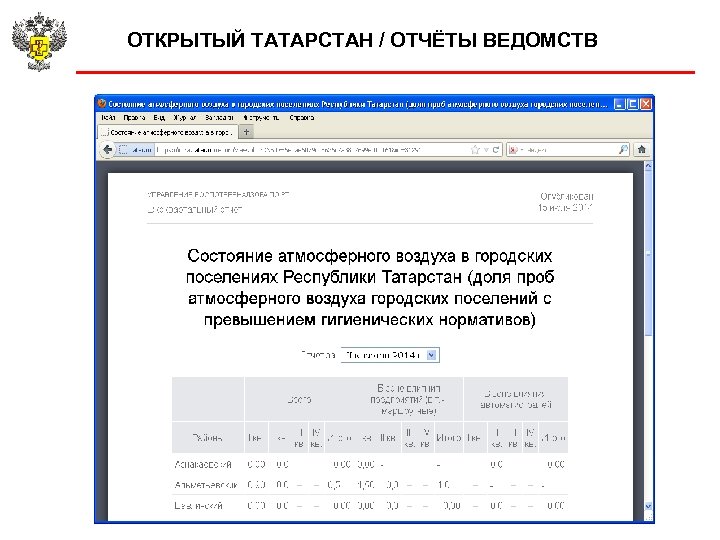Maximize the Firefox window
This screenshot has width=720, height=540.
point(632,104)
